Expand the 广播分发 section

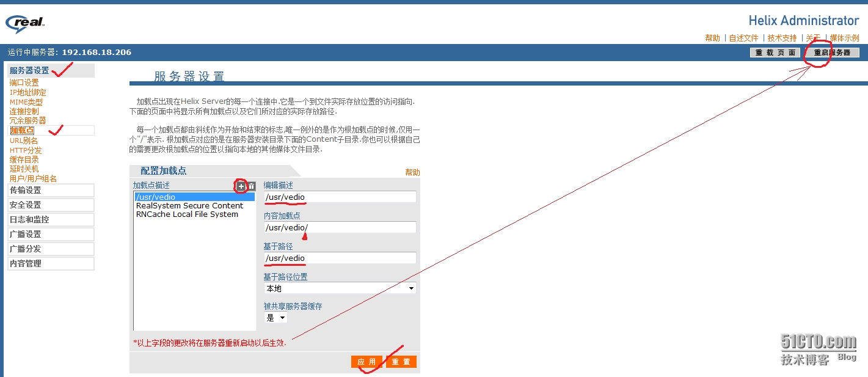click(x=51, y=249)
